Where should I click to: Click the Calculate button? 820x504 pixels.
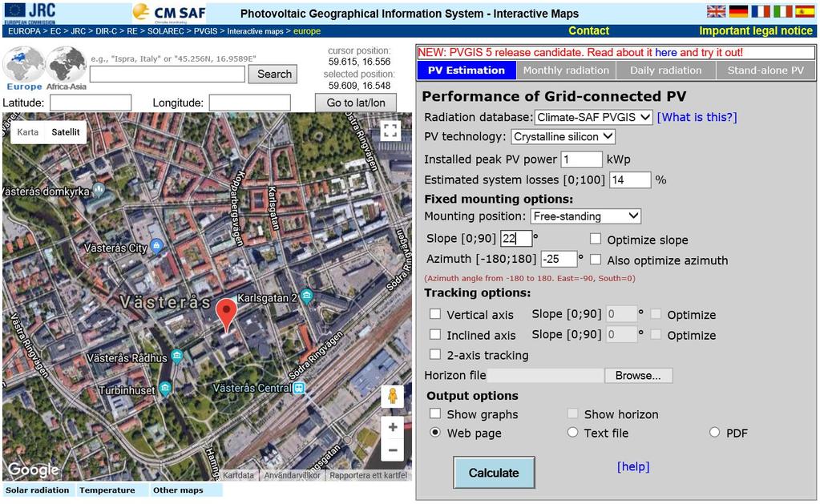coord(494,473)
